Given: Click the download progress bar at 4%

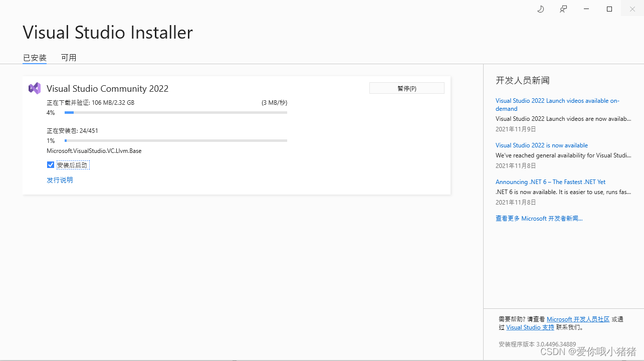Looking at the screenshot, I should pyautogui.click(x=176, y=113).
